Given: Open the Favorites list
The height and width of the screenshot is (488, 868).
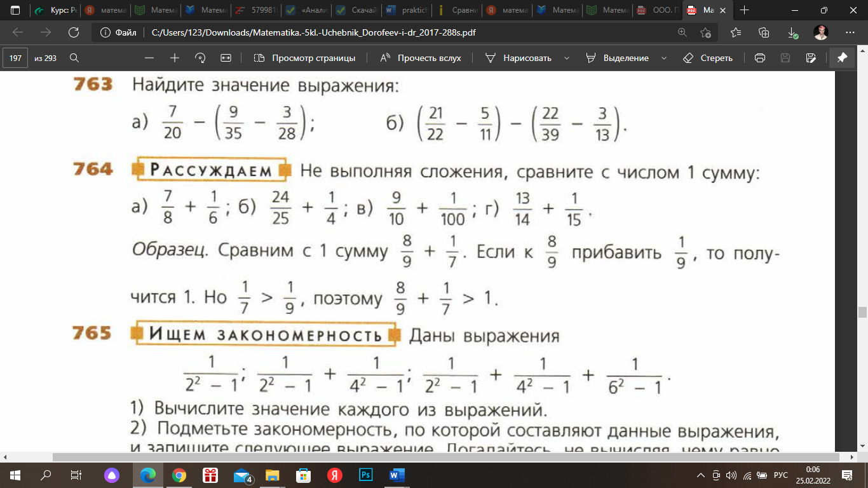Looking at the screenshot, I should tap(736, 32).
